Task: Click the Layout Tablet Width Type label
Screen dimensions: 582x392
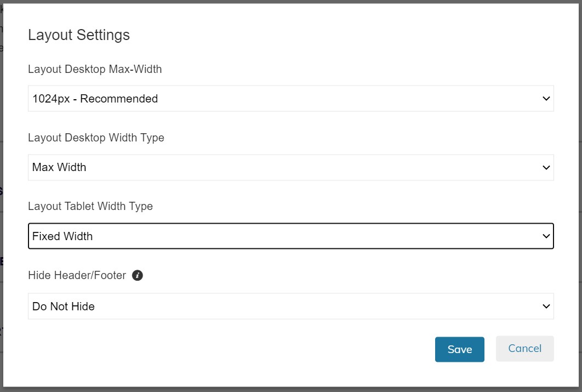Action: 90,206
